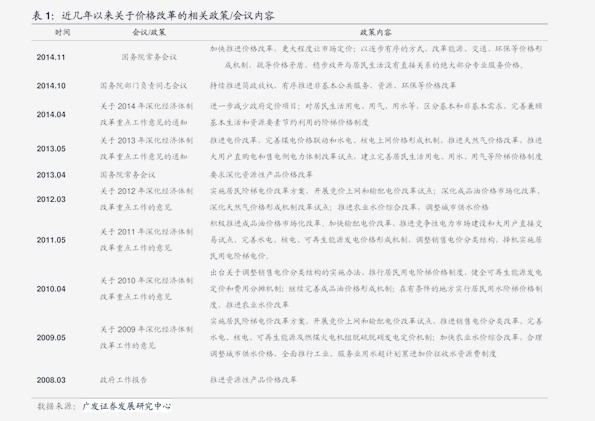Click the 广发证券发展研究中心 source text
595x421 pixels.
pyautogui.click(x=126, y=406)
